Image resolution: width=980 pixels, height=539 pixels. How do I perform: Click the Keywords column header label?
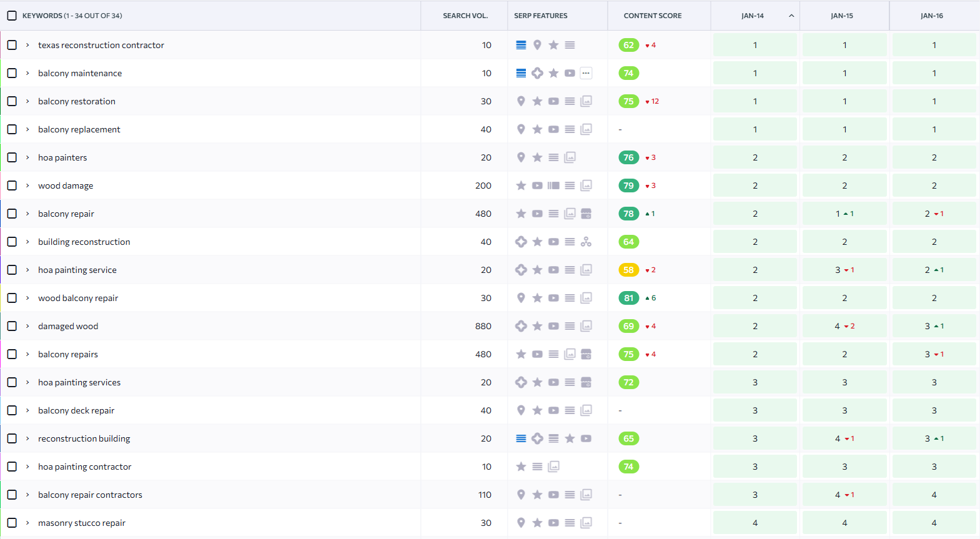[72, 16]
